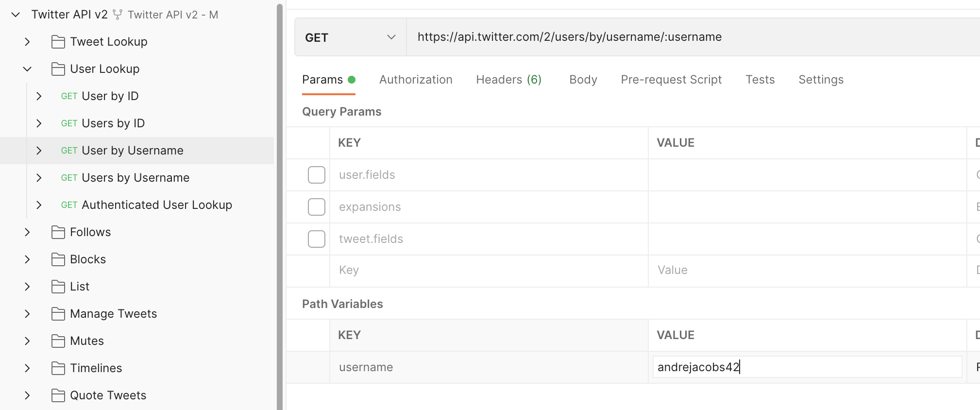Expand the Tweet Lookup folder chevron
Screen dimensions: 980x410
(28, 42)
